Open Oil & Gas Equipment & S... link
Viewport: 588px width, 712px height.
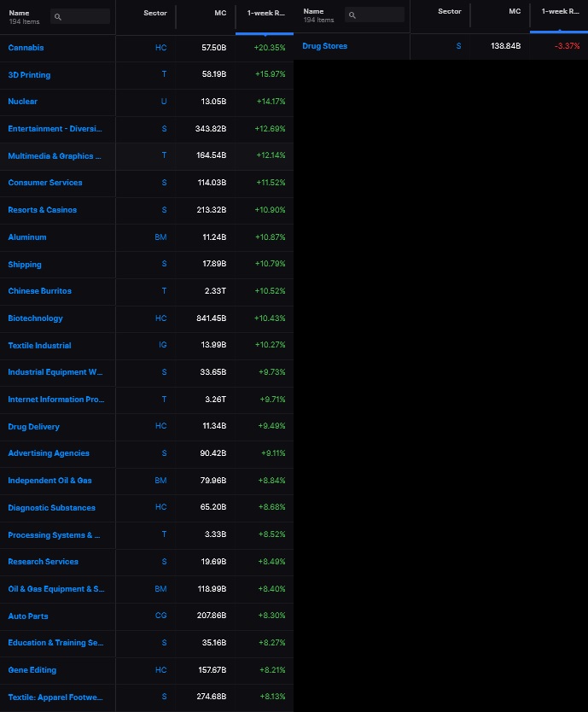click(x=56, y=589)
